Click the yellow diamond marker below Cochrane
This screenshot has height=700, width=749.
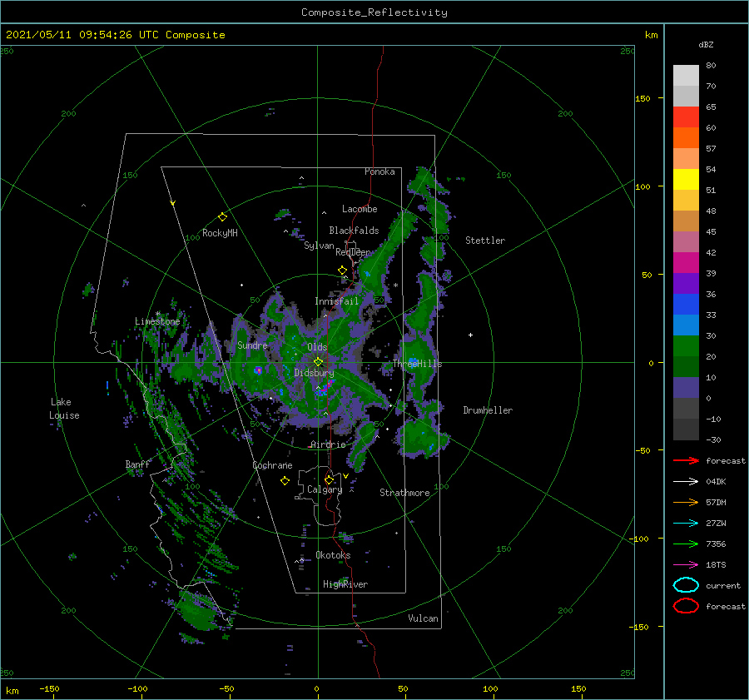pos(285,481)
